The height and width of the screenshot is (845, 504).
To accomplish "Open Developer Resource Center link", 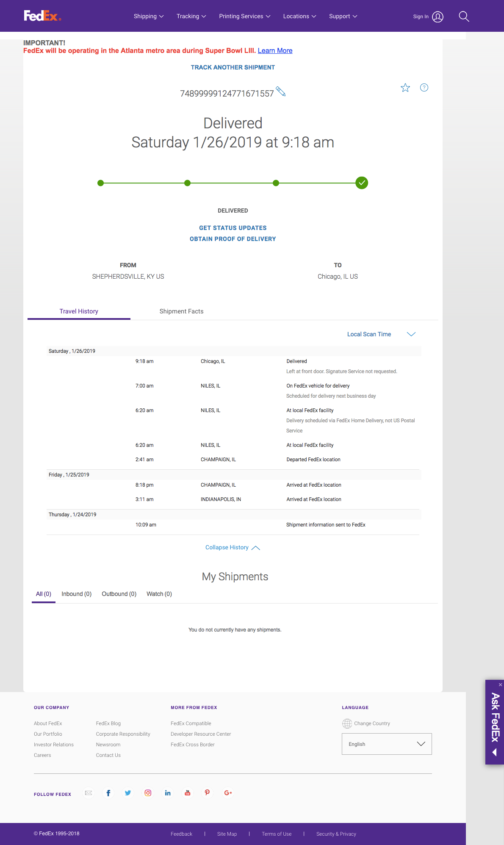I will pos(201,734).
